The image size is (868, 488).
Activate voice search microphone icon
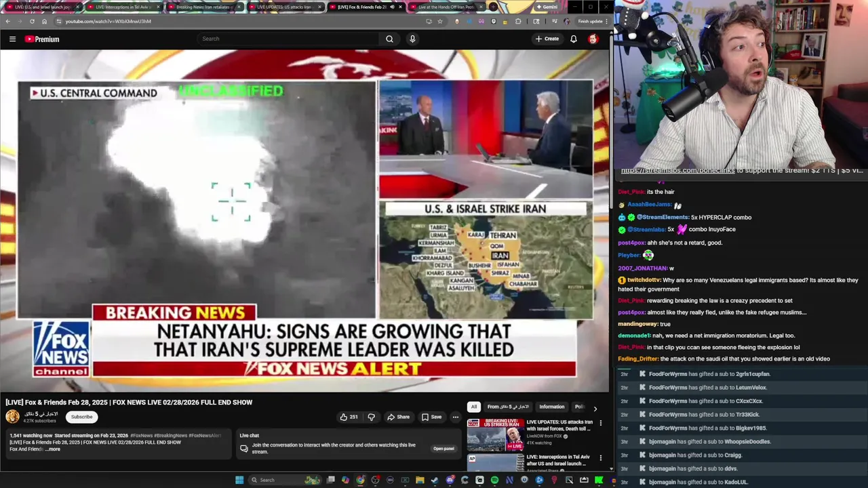(412, 39)
